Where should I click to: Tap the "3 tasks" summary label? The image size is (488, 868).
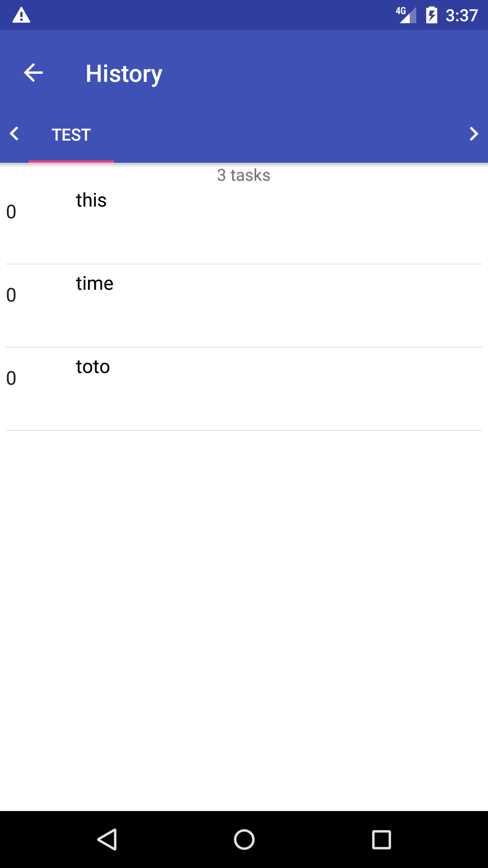click(244, 175)
